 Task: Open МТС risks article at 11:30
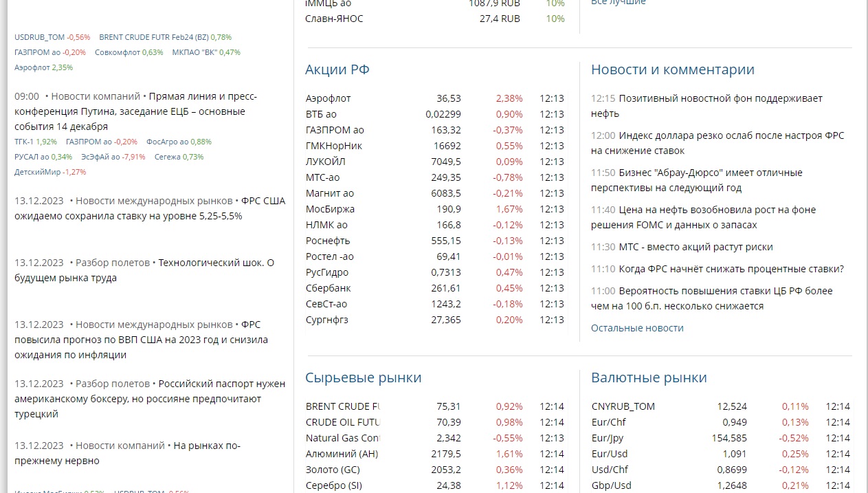click(696, 247)
